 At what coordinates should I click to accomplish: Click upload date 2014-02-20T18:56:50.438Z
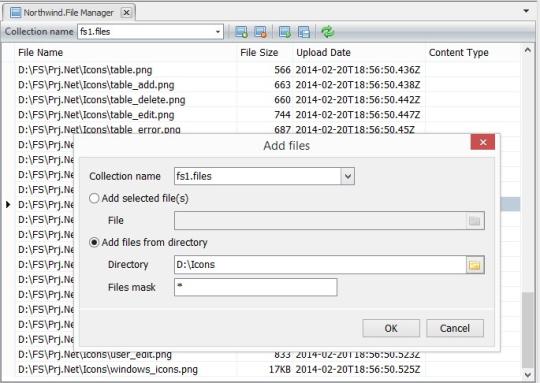point(358,85)
